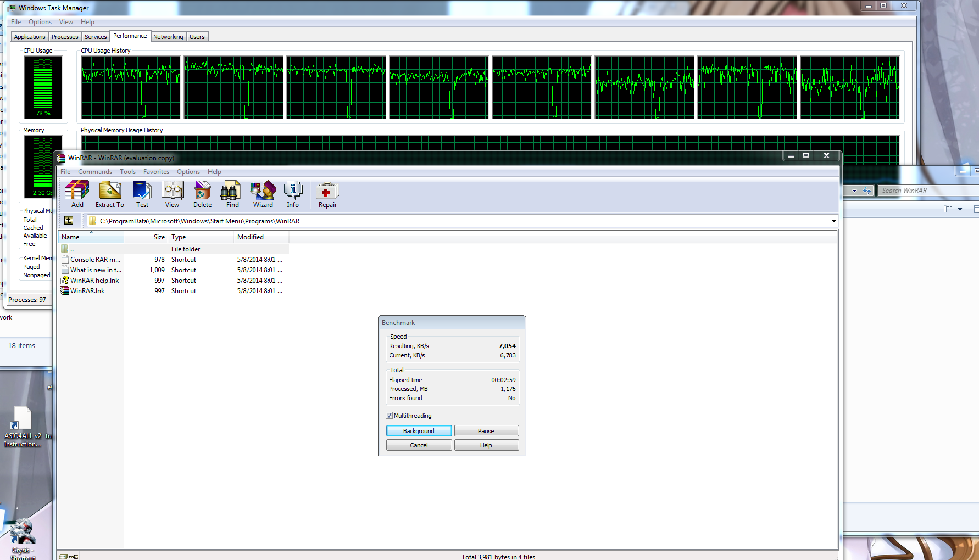Click the CPU Usage 78 % gauge
The height and width of the screenshot is (560, 979).
point(43,87)
